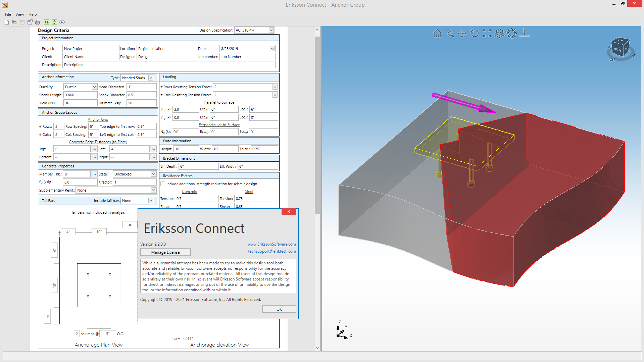Open the Date picker dropdown
This screenshot has height=362, width=644.
pos(272,49)
